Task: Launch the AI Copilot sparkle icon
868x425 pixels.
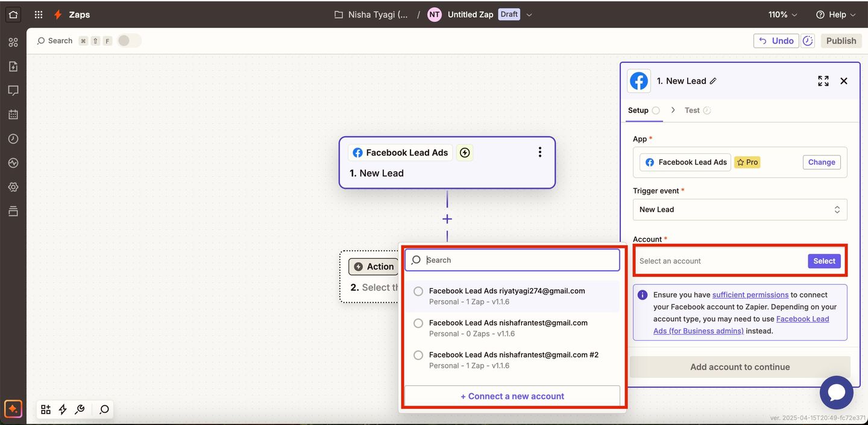Action: coord(13,409)
